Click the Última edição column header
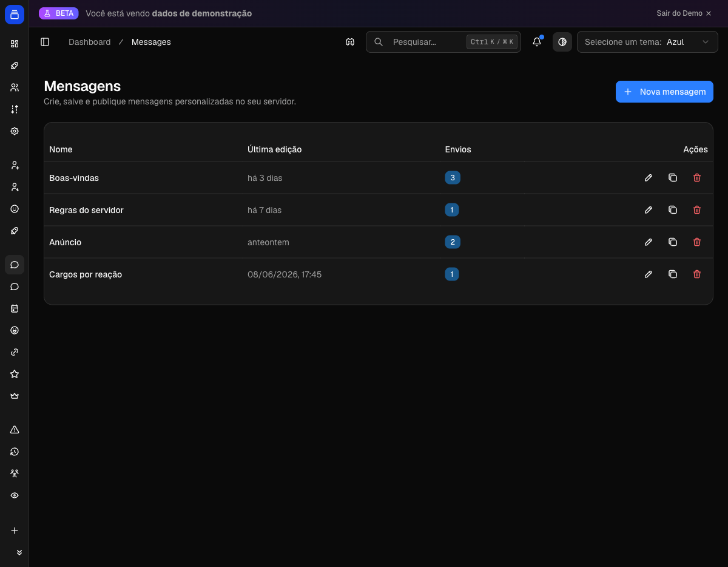Image resolution: width=728 pixels, height=567 pixels. tap(274, 149)
